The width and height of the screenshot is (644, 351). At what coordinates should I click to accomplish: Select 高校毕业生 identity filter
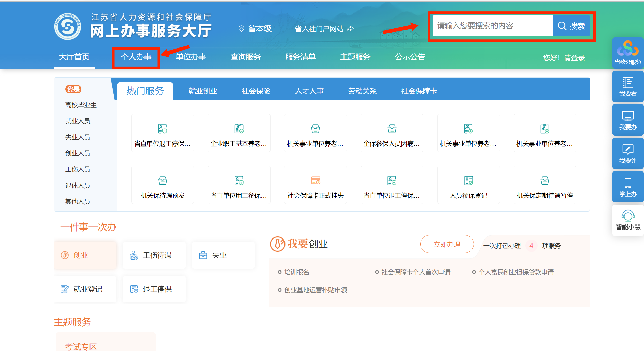click(81, 105)
